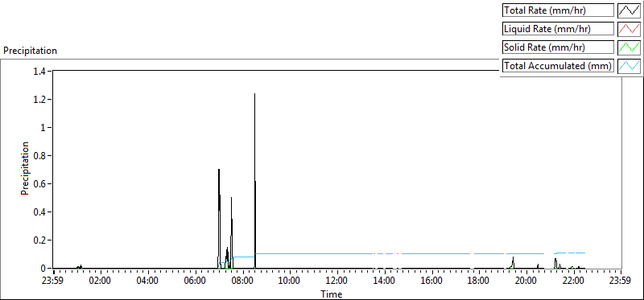644x300 pixels.
Task: Click the 0.5 rate spike near 07:30
Action: coord(232,232)
